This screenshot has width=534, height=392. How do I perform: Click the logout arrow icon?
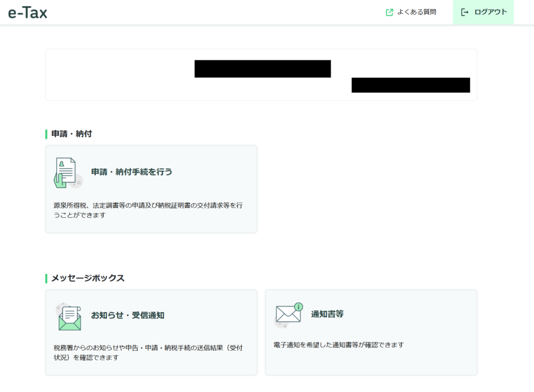465,13
